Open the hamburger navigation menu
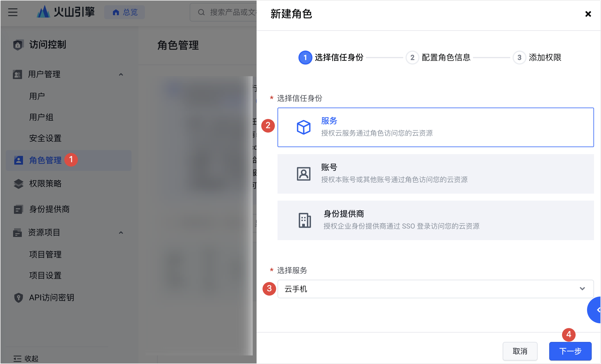This screenshot has width=601, height=364. (13, 12)
